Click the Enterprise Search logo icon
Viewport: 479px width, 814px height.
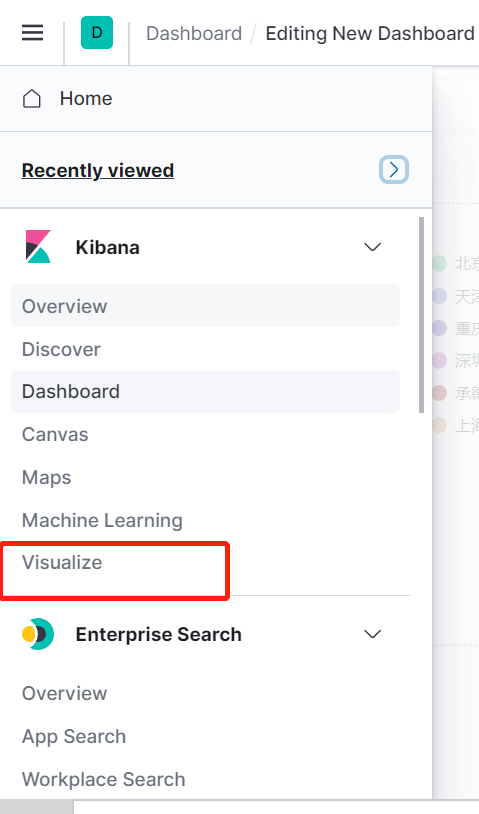(38, 634)
